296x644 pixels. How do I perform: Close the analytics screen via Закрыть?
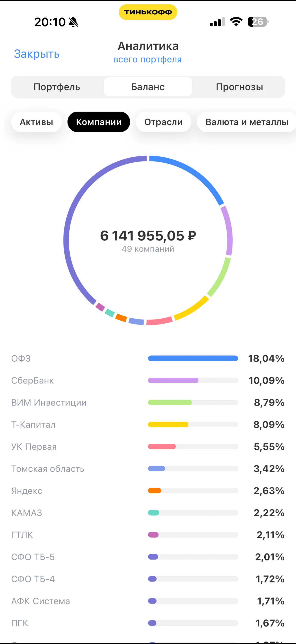(37, 54)
